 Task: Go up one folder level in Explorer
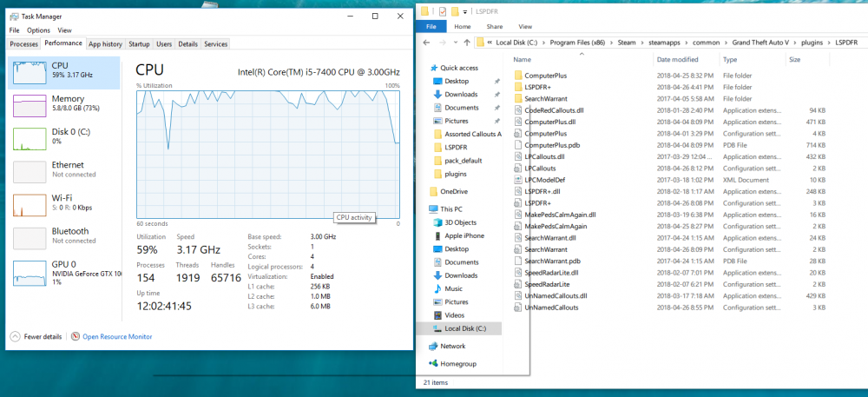[467, 43]
